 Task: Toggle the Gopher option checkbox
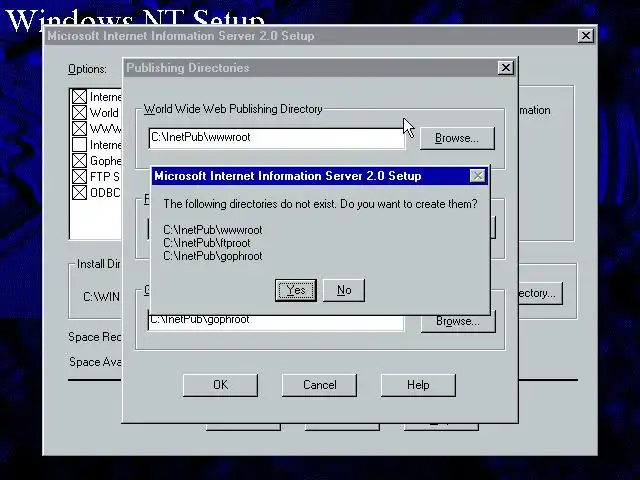coord(79,160)
